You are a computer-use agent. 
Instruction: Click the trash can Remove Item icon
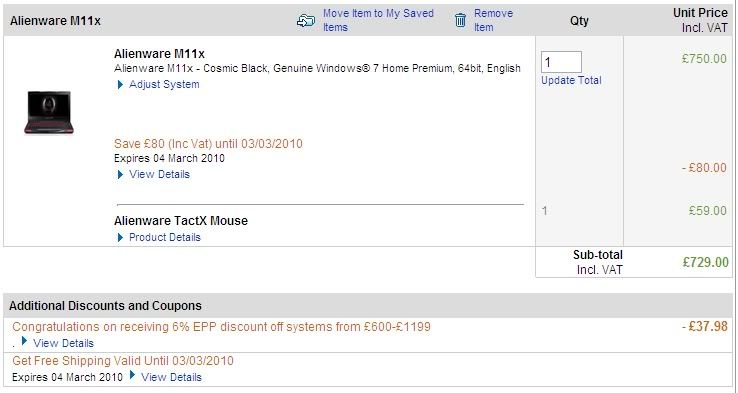tap(460, 20)
